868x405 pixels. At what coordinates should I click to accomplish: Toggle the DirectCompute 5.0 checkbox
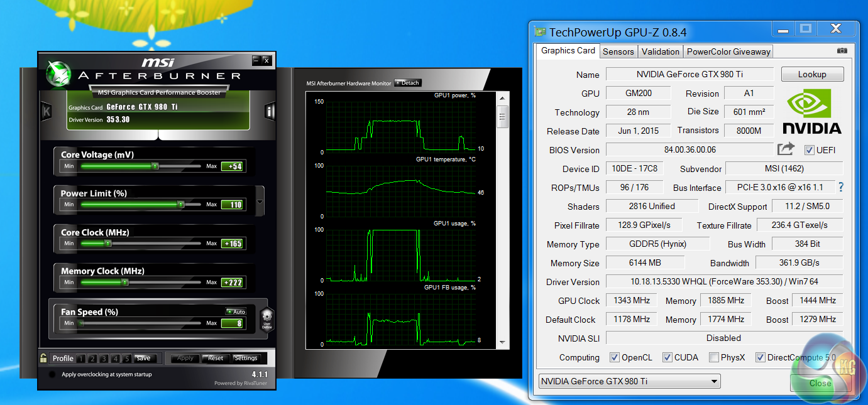pyautogui.click(x=760, y=357)
